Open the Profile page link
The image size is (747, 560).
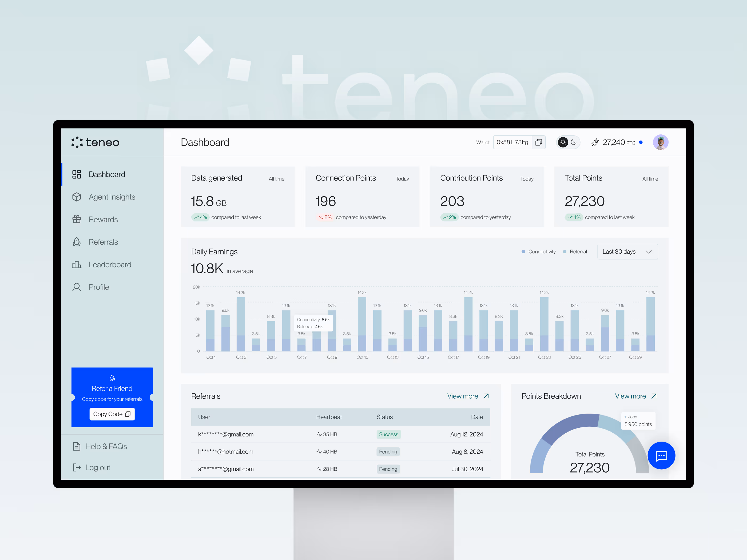[99, 287]
